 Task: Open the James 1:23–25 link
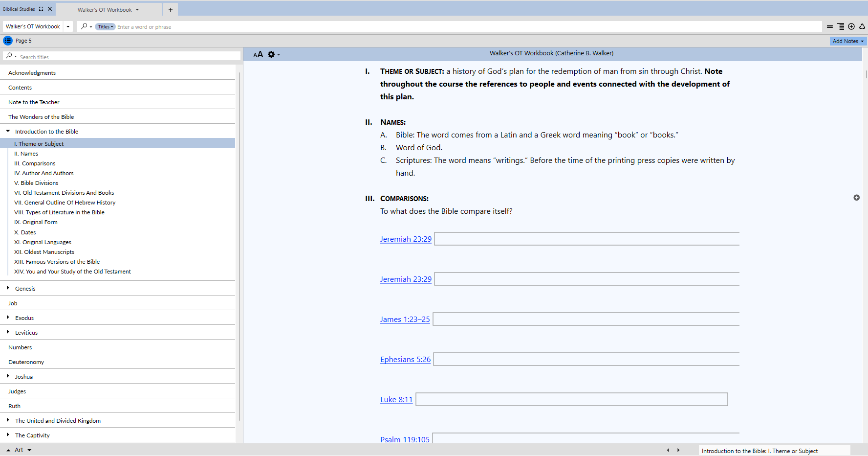click(x=405, y=319)
